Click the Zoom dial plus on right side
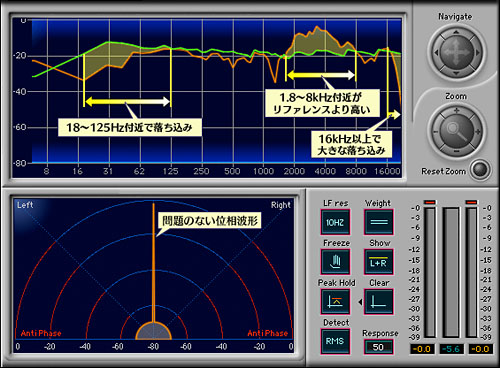Viewport: 500px width, 368px height. click(478, 131)
